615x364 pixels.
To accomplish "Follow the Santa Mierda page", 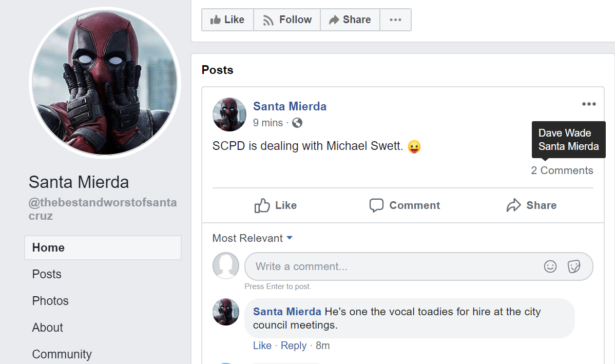I will click(287, 20).
